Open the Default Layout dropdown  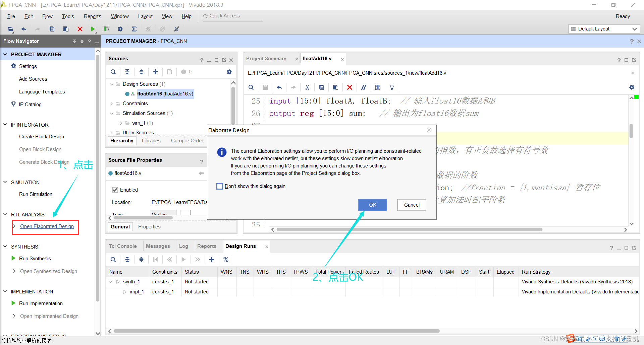coord(604,29)
